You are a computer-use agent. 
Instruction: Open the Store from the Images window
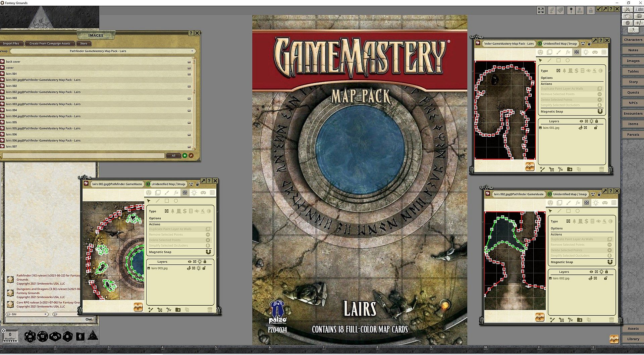(x=84, y=43)
